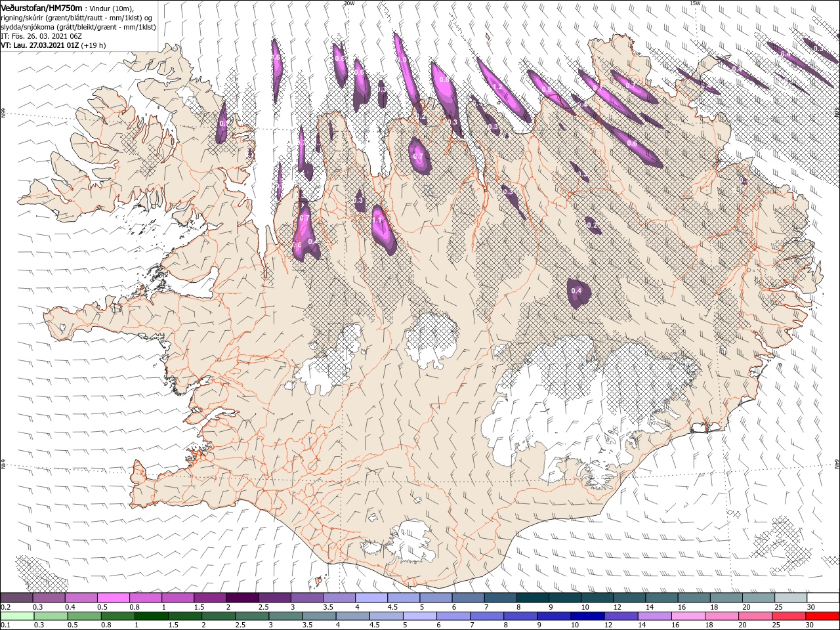Choose the lower legend swatch labeled 0.5
Viewport: 840px width, 630px height.
pos(85,616)
